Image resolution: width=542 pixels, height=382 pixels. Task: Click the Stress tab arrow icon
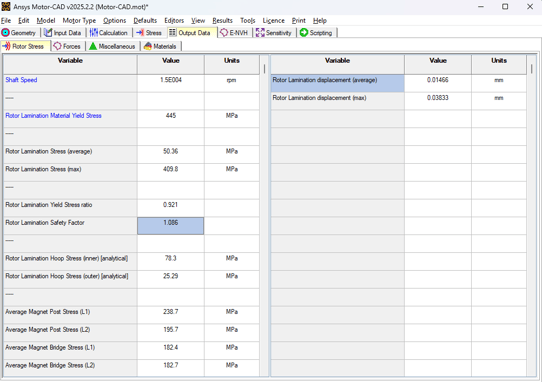click(140, 33)
